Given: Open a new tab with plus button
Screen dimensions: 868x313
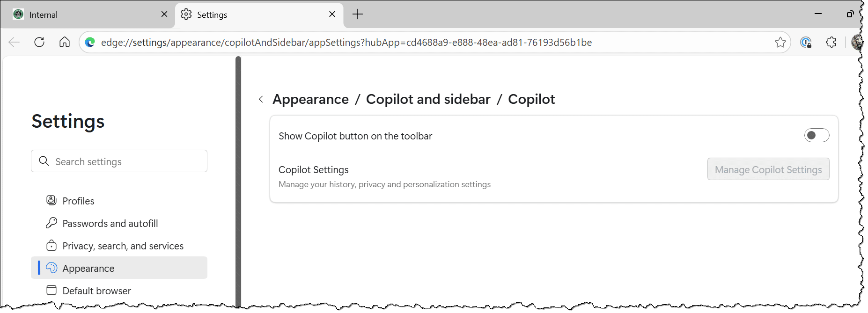Looking at the screenshot, I should coord(358,15).
